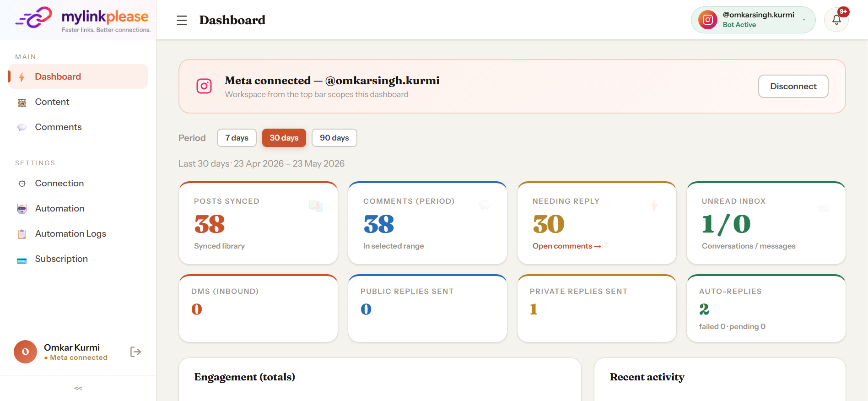Click the Private Replies Sent 1 value
Viewport: 868px width, 401px height.
click(534, 309)
